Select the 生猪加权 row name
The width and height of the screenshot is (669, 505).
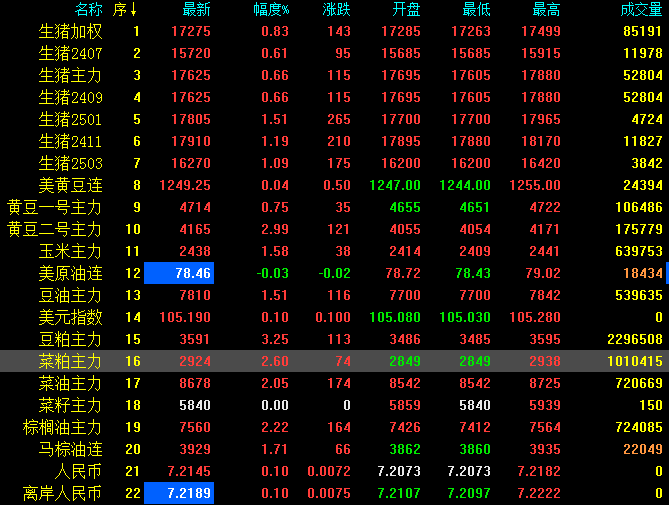(x=70, y=32)
